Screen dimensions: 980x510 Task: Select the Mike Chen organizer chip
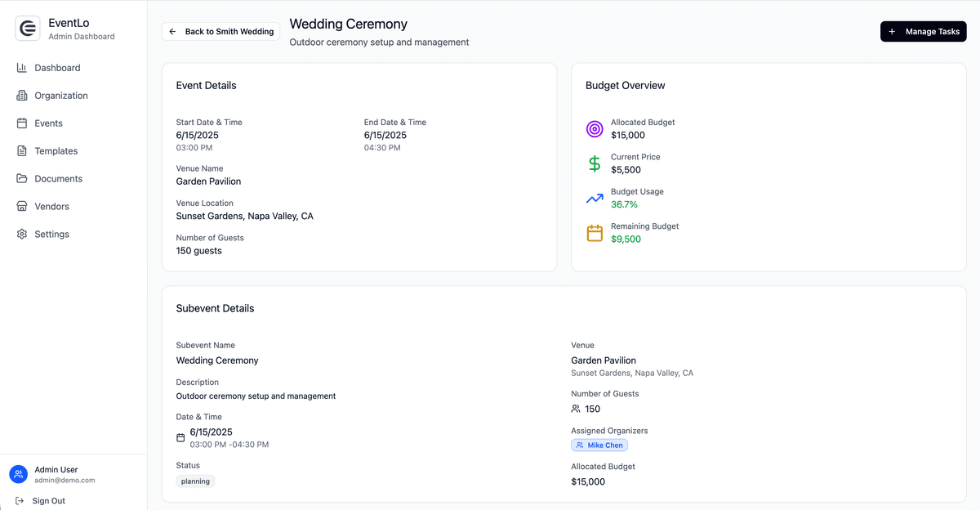click(599, 445)
